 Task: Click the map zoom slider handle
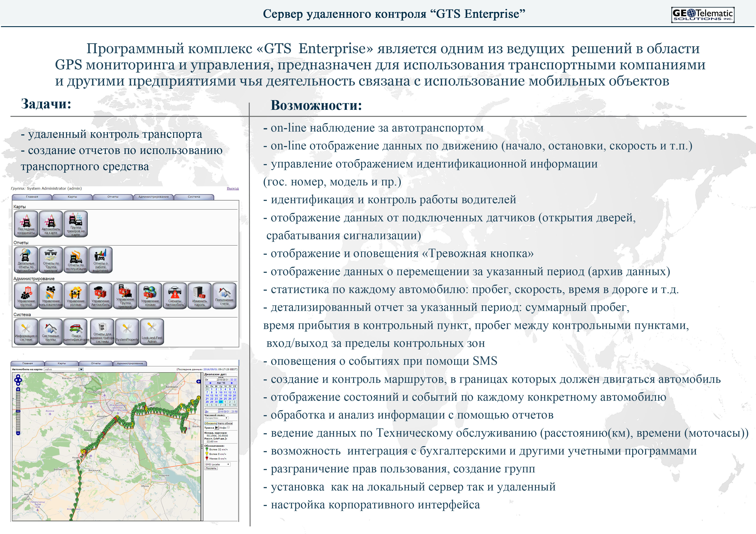tap(18, 411)
